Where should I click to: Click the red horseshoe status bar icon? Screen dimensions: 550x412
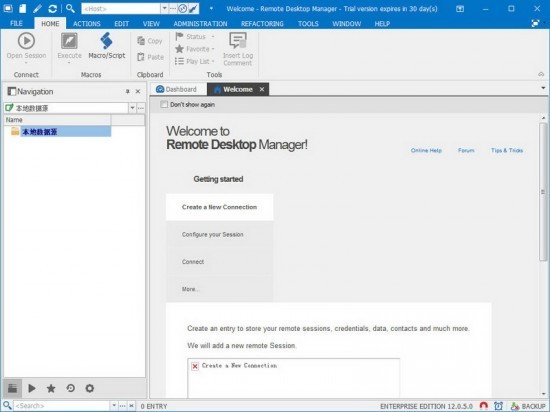(x=484, y=406)
